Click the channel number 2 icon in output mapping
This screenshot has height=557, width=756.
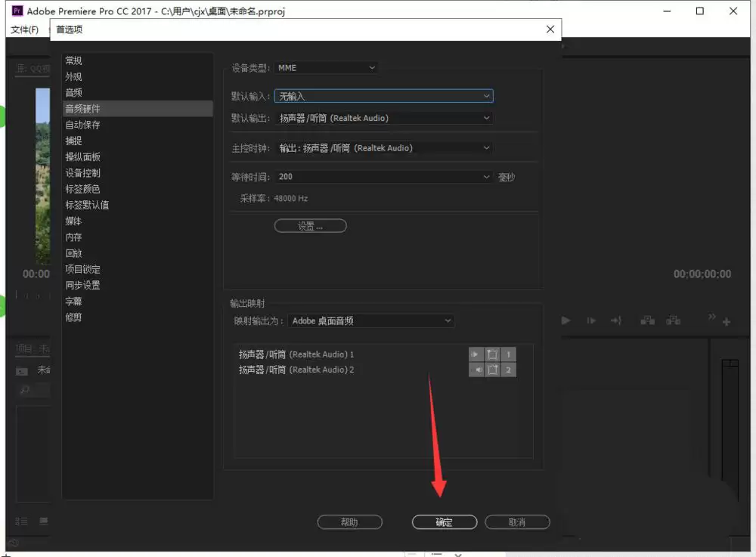pyautogui.click(x=508, y=370)
